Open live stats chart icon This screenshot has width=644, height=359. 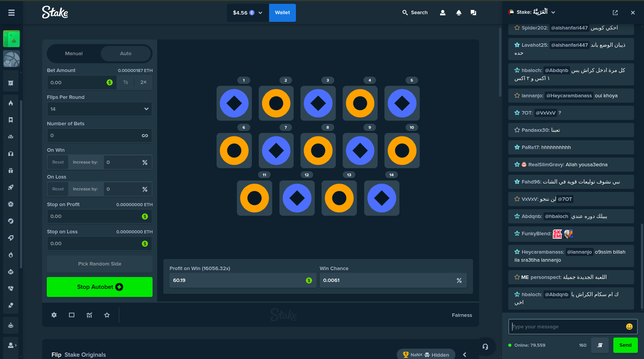(x=89, y=315)
